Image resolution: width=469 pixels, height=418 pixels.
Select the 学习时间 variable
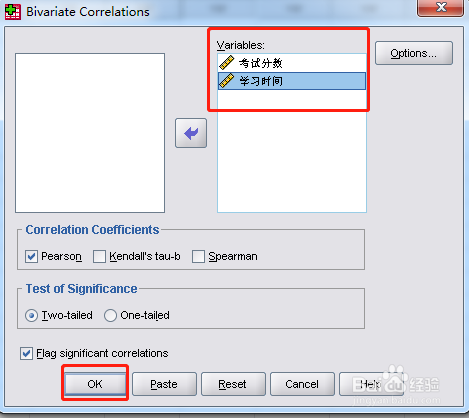(x=292, y=81)
